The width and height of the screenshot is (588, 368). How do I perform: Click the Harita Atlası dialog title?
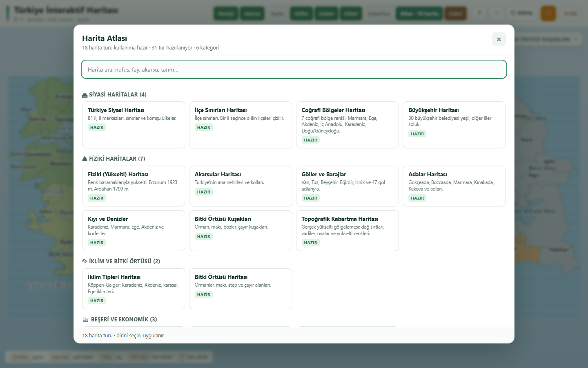point(105,38)
